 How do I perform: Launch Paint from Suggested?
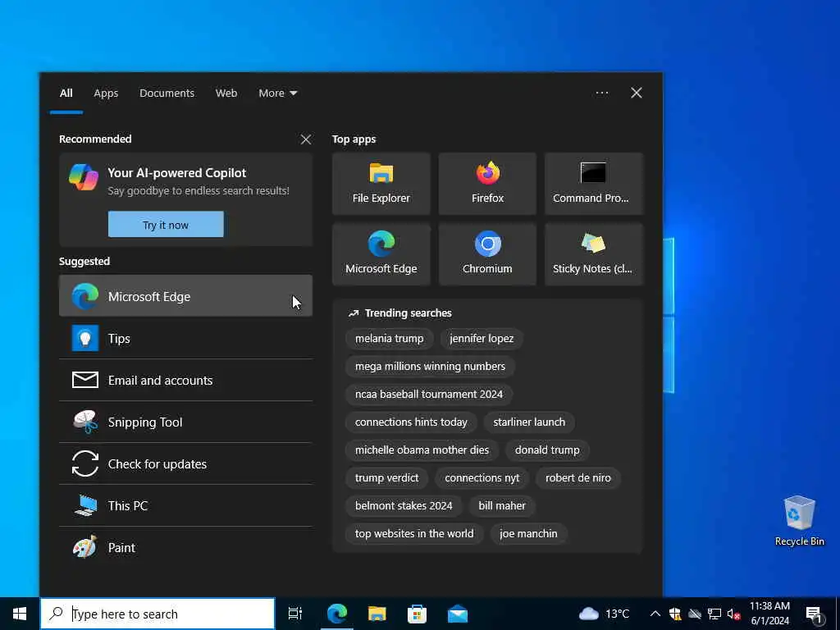click(185, 547)
